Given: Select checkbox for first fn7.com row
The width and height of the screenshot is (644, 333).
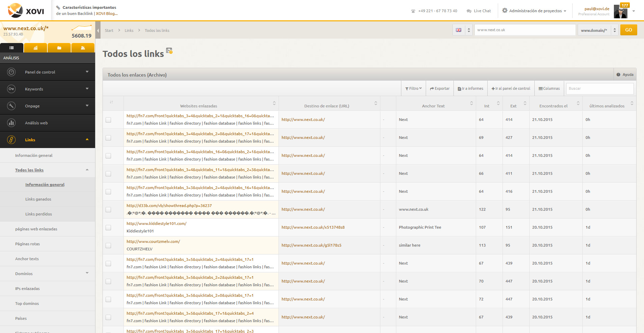Looking at the screenshot, I should (x=108, y=120).
